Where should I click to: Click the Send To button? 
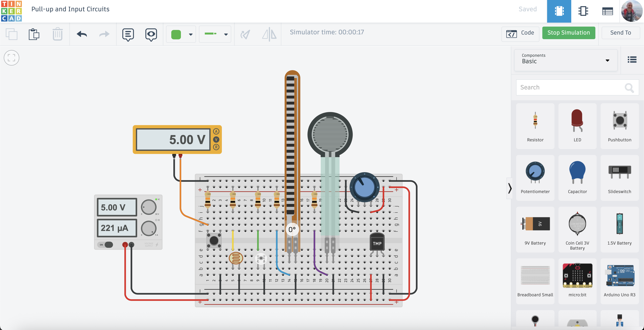(621, 33)
